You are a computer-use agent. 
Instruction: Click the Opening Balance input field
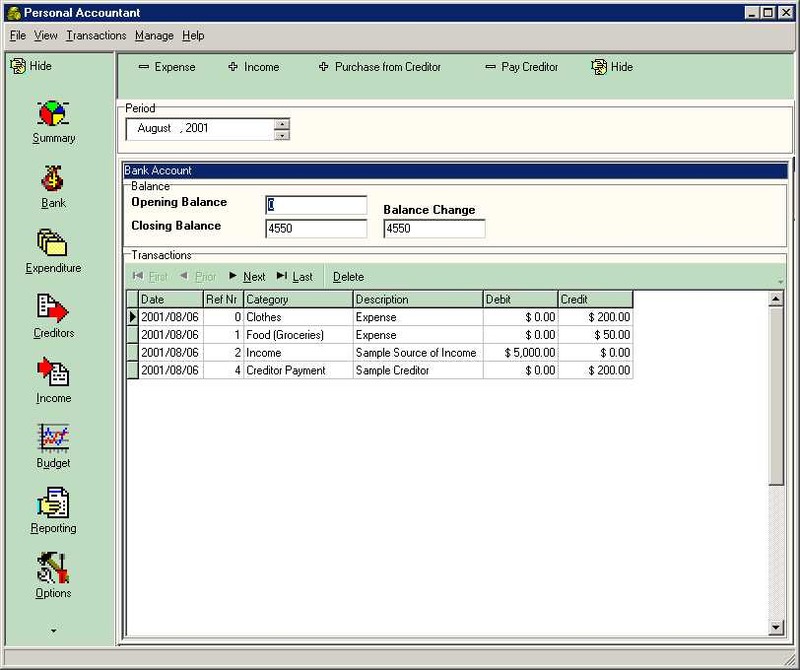click(x=316, y=205)
